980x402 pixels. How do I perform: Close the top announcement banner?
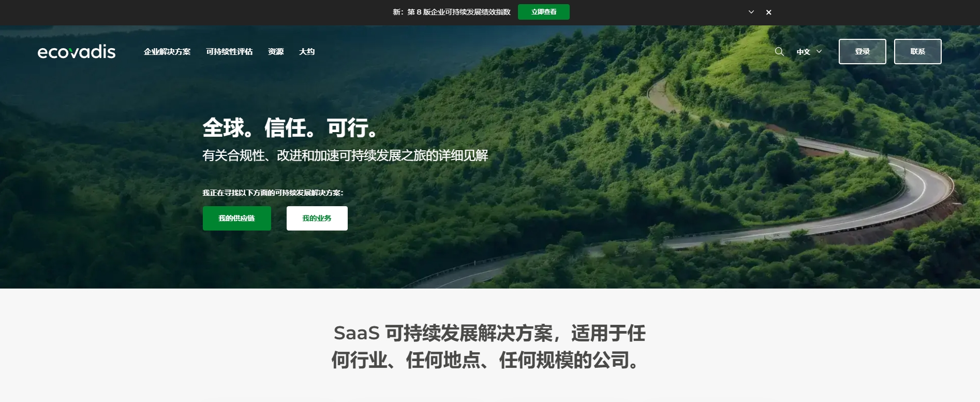click(769, 12)
